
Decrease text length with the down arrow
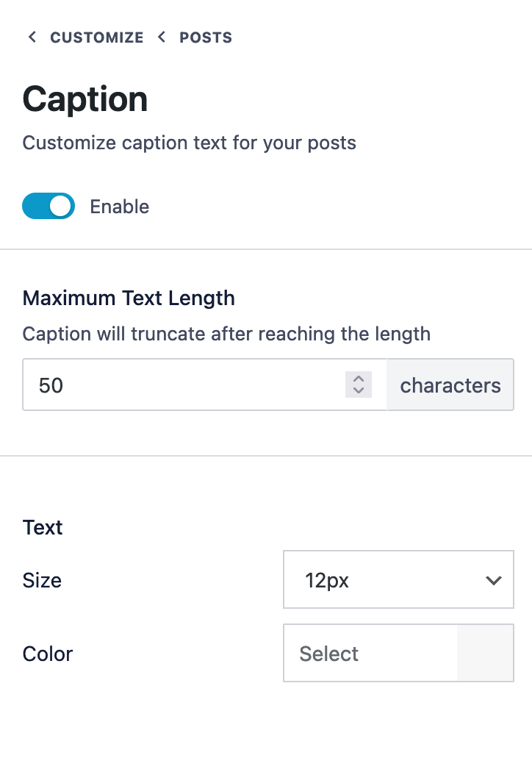point(359,390)
